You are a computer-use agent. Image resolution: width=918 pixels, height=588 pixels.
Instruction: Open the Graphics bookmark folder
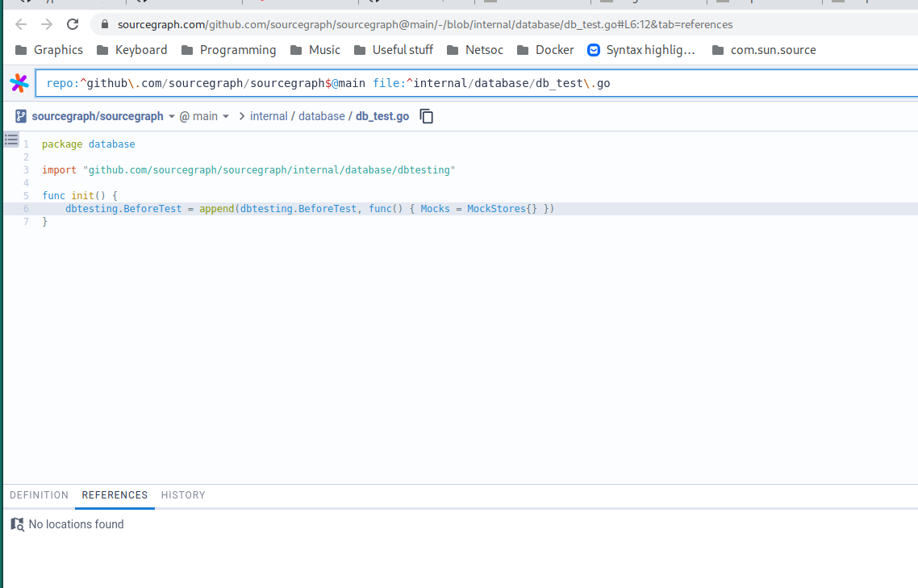(x=49, y=50)
